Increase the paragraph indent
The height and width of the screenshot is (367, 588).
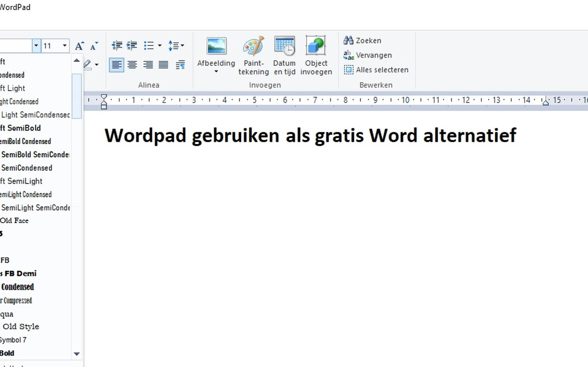132,46
